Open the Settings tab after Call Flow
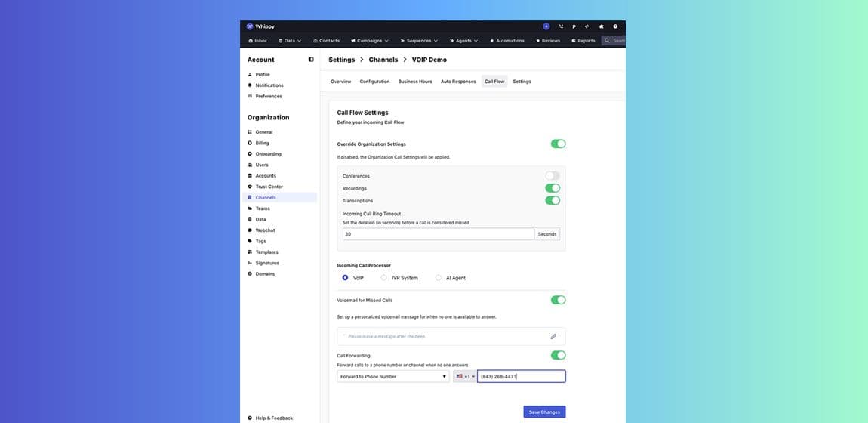This screenshot has width=868, height=423. tap(522, 82)
